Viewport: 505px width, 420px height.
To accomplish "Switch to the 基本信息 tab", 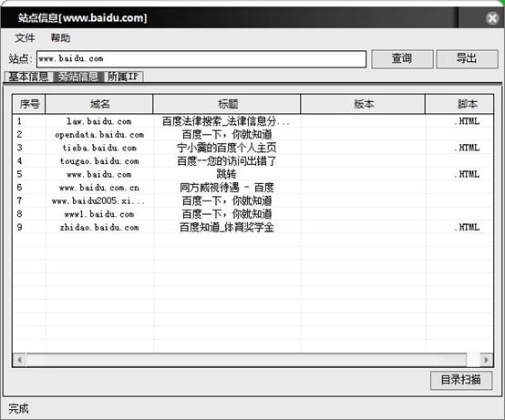I will [x=28, y=77].
